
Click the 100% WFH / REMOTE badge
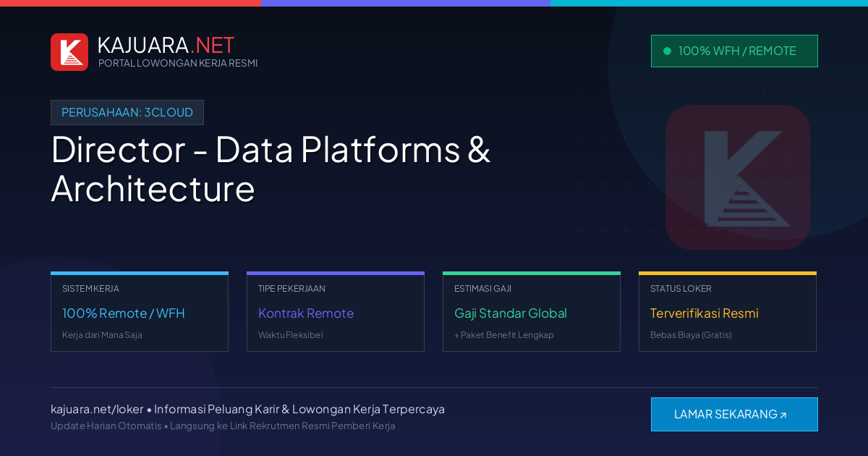[x=734, y=51]
